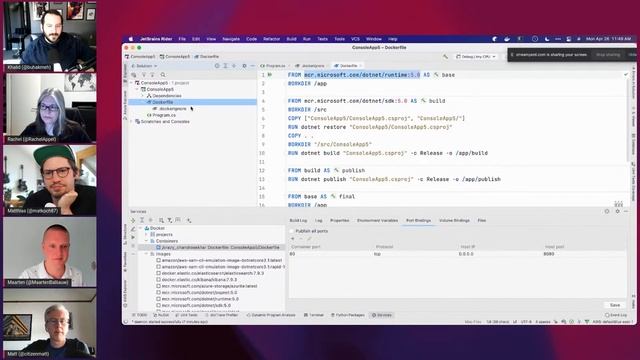Click the edit configuration pencil icon in Services
Viewport: 640px width, 360px height.
click(x=133, y=229)
